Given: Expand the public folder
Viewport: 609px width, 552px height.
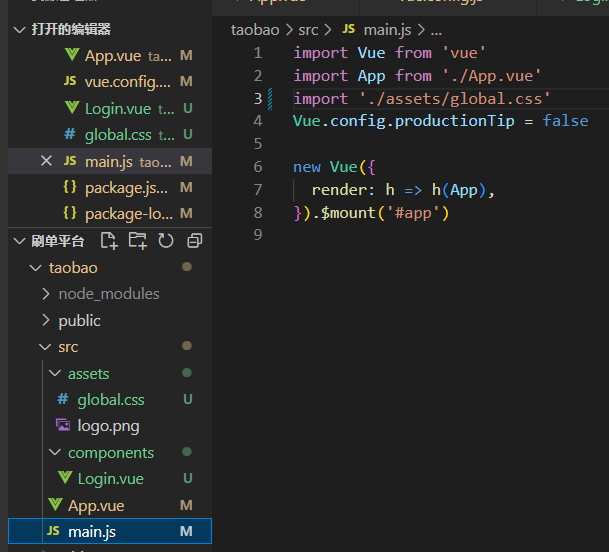Looking at the screenshot, I should pos(79,321).
